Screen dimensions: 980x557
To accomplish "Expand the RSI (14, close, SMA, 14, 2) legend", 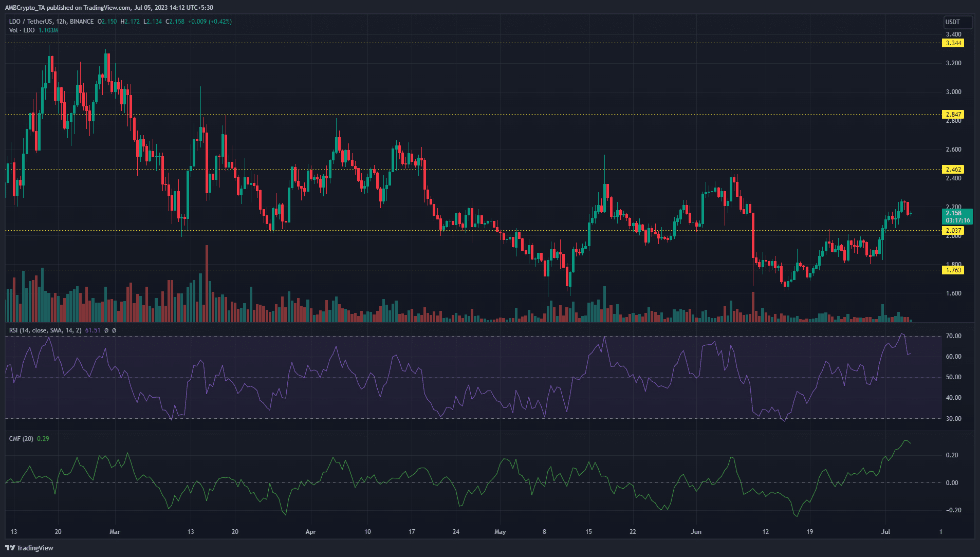I will pyautogui.click(x=45, y=330).
